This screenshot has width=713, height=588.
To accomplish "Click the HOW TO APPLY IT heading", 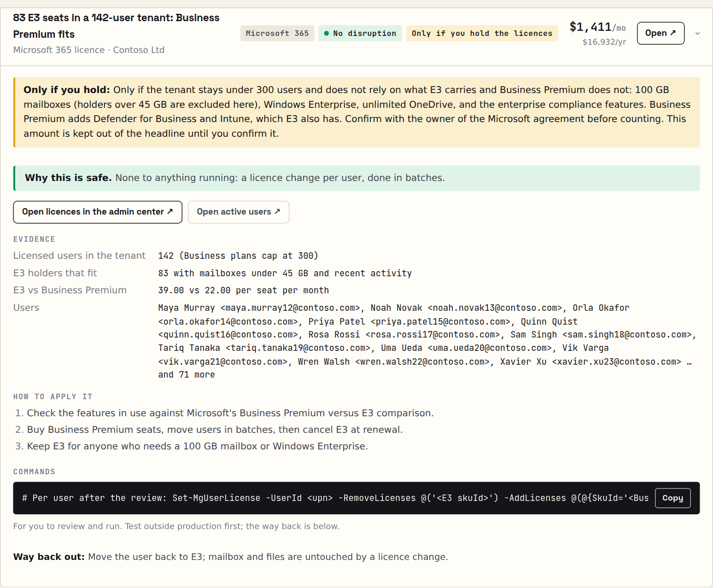I will [x=53, y=396].
